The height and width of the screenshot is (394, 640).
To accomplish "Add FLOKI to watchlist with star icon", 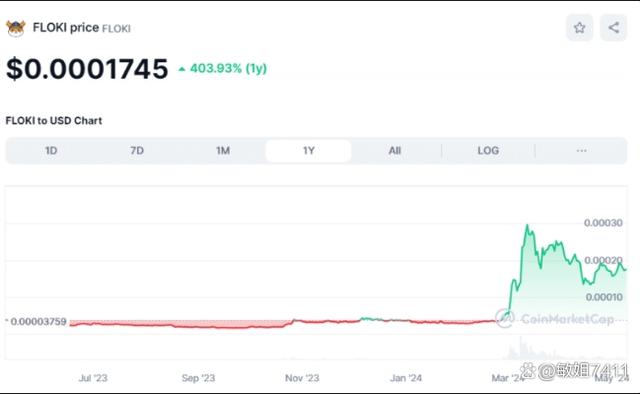I will click(580, 28).
